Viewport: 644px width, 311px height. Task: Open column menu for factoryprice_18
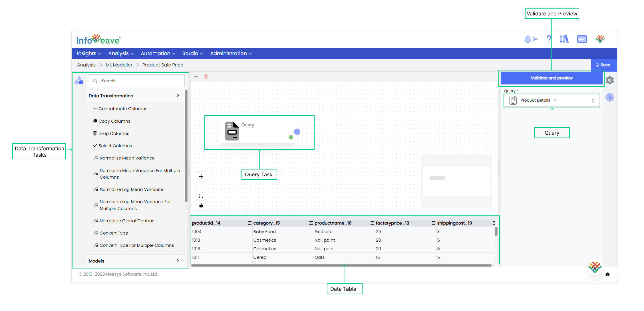[x=433, y=223]
